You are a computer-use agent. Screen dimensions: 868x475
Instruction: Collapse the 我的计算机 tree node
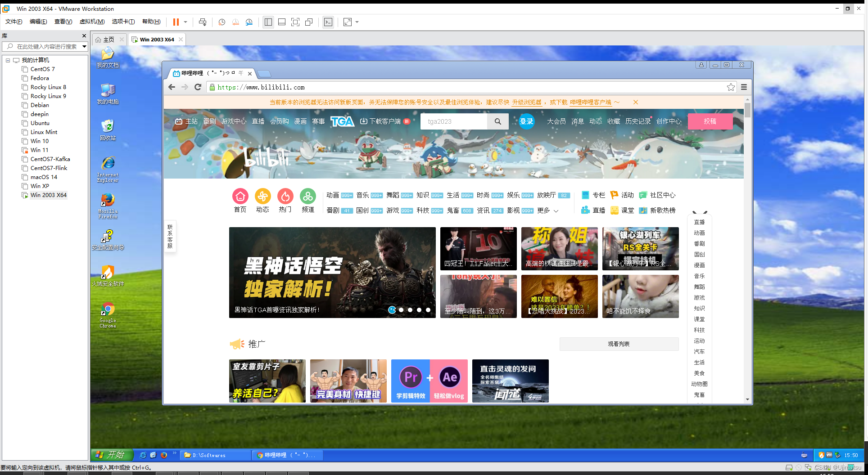8,60
